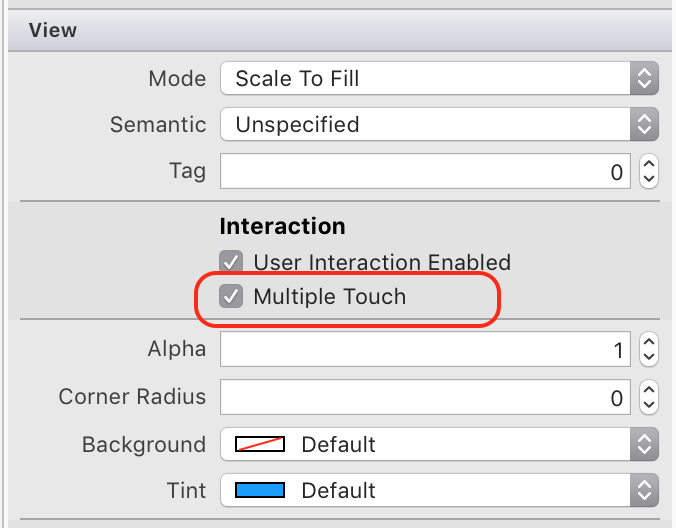Viewport: 676px width, 528px height.
Task: Decrease Corner Radius with stepper down arrow
Action: tap(649, 405)
